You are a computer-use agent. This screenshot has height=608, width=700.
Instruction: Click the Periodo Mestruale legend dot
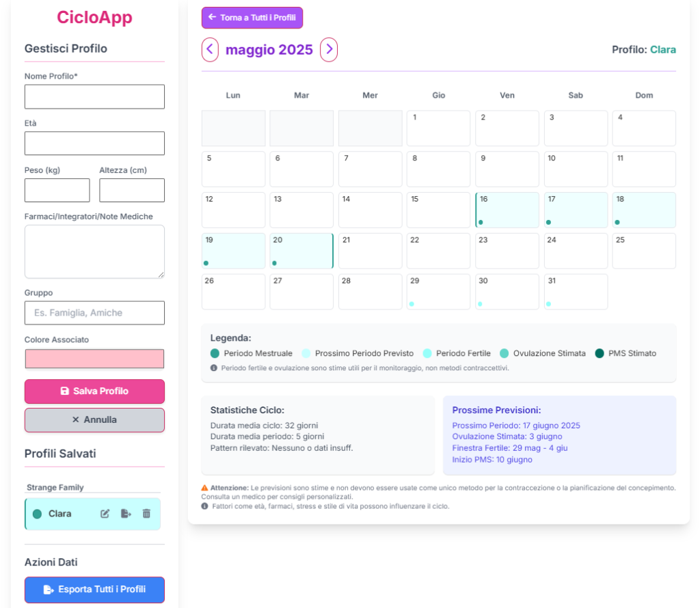(215, 353)
